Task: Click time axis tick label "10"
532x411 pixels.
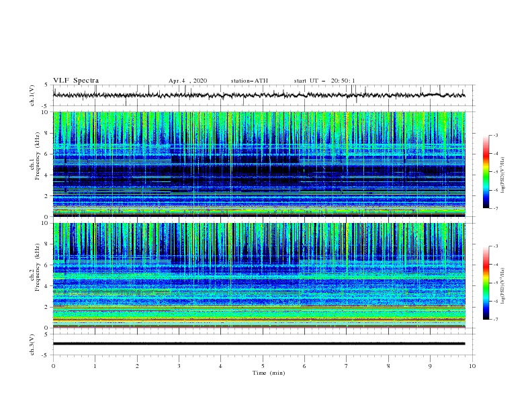Action: (x=472, y=366)
